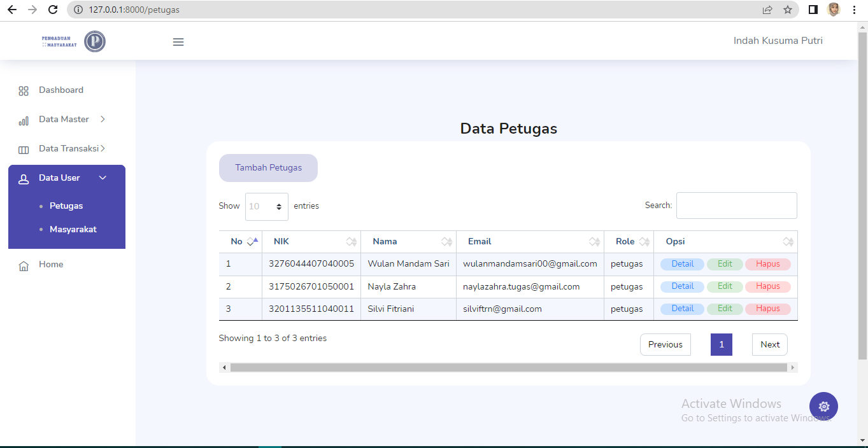This screenshot has height=448, width=868.
Task: Open Masyarakat under Data User
Action: (x=73, y=229)
